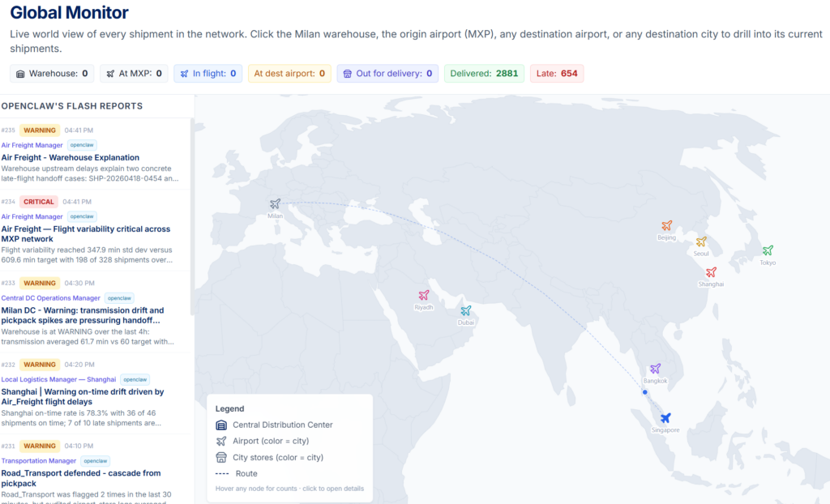This screenshot has height=504, width=830.
Task: Select the At MXP status chip
Action: (x=134, y=74)
